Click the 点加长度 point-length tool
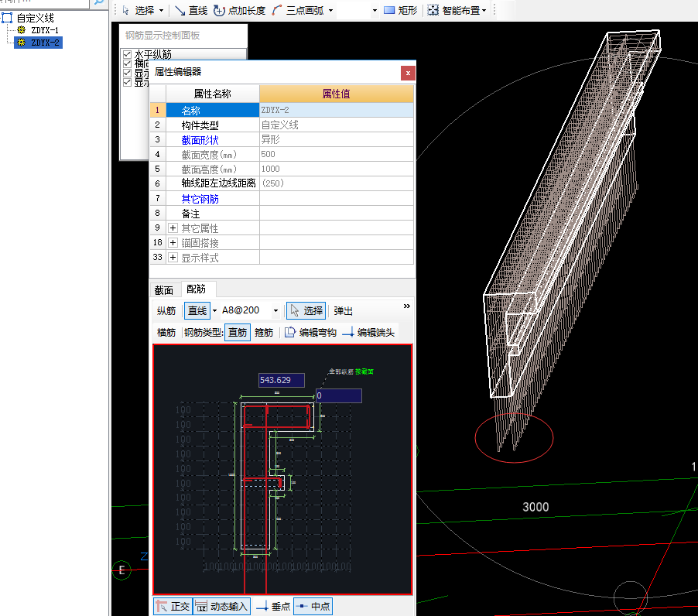Screen dimensions: 698x616 tap(239, 10)
